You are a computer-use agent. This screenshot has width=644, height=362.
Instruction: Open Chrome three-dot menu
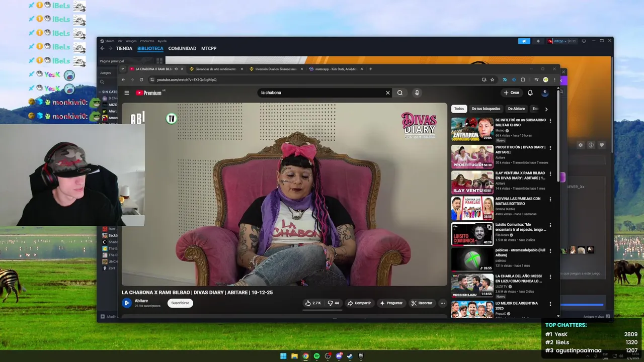pos(555,79)
